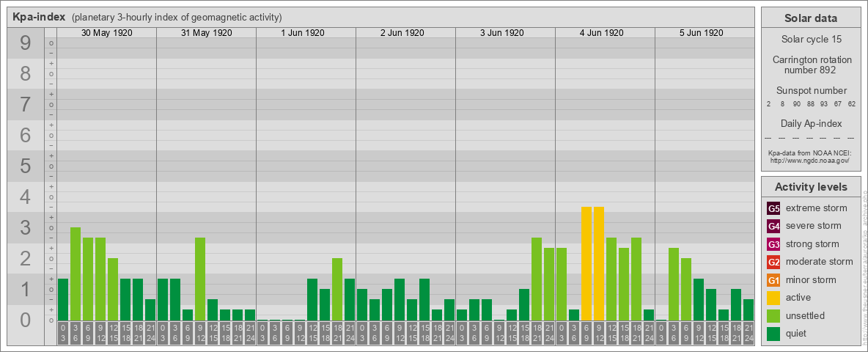Click the scale number 0
This screenshot has width=868, height=352.
pos(25,319)
